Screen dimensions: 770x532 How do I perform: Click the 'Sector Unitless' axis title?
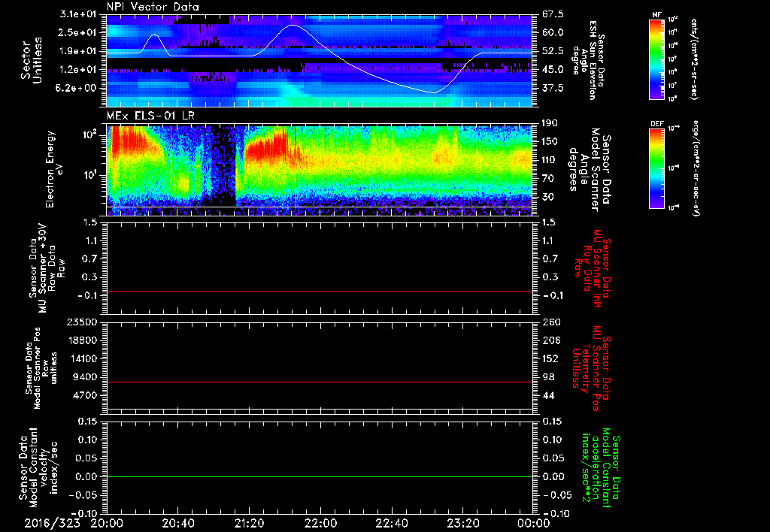(31, 60)
